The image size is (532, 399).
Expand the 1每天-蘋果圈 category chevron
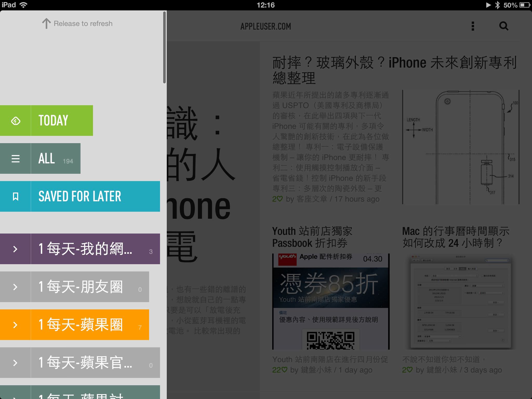coord(15,325)
